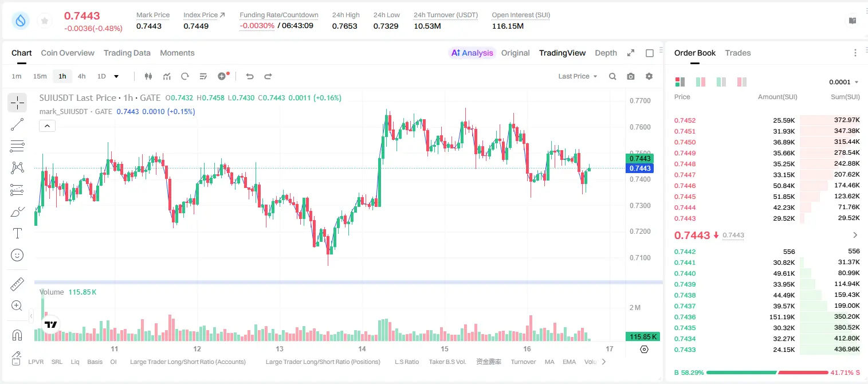868x384 pixels.
Task: Switch chart view to Depth
Action: [x=606, y=53]
